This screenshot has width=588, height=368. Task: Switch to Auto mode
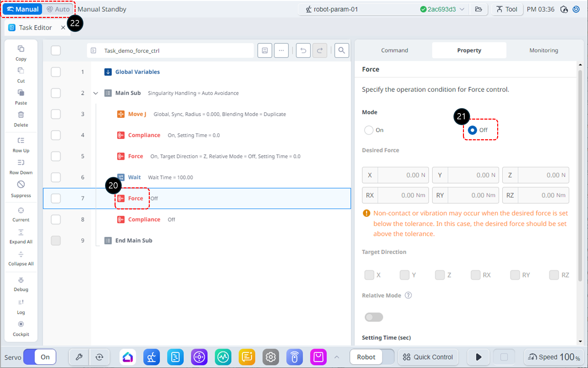(58, 9)
